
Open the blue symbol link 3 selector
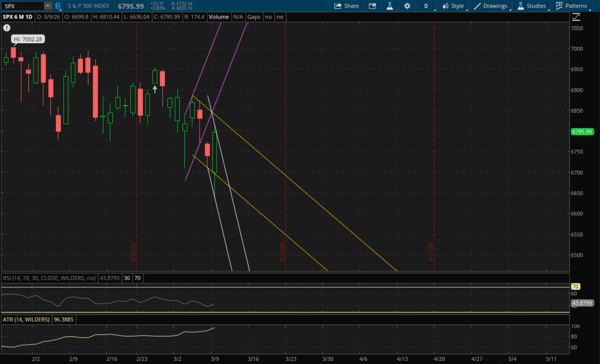pos(58,6)
